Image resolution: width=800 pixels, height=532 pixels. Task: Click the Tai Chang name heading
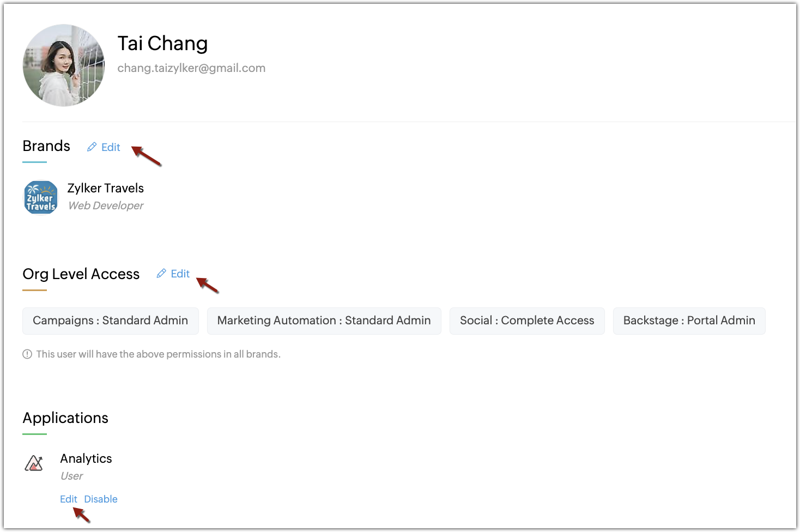tap(162, 44)
